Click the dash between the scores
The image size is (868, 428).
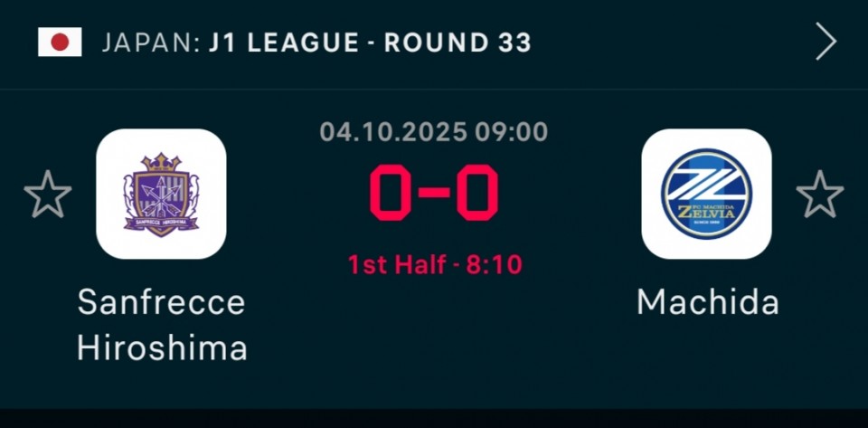(434, 195)
